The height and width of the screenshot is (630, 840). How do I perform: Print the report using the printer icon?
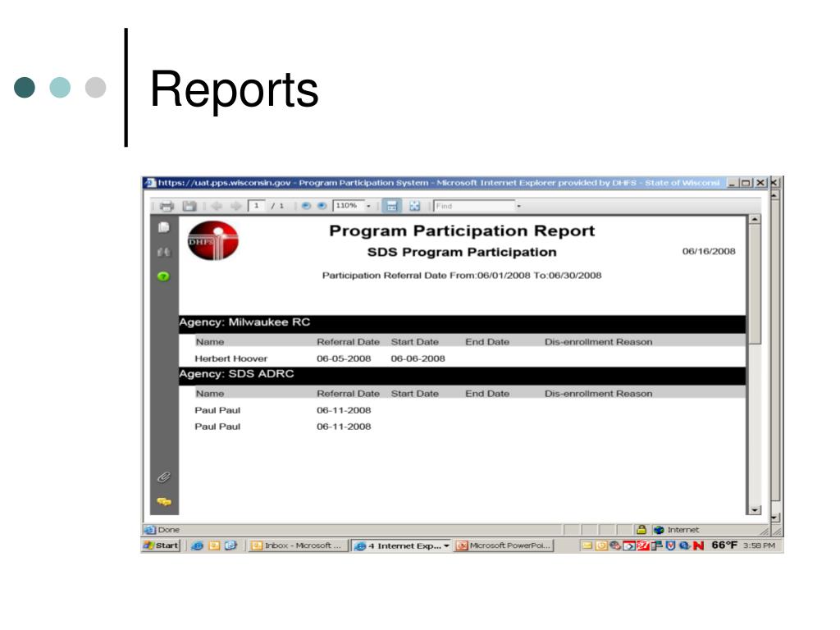click(167, 206)
